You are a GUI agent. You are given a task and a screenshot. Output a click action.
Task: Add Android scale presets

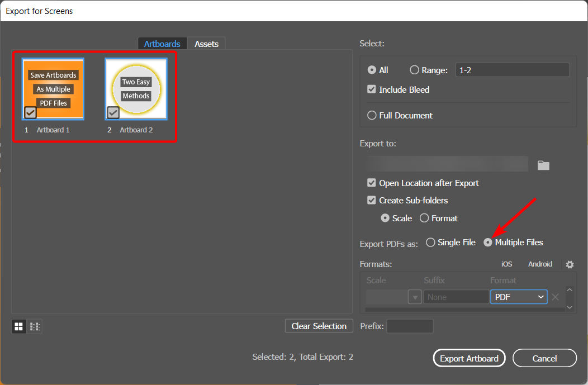tap(540, 264)
